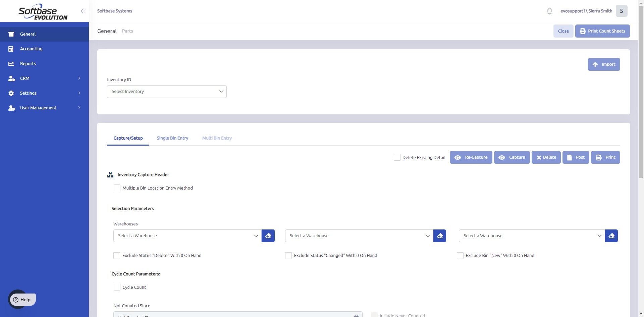The image size is (644, 317).
Task: Enable Multiple Bin Location Entry Method
Action: coord(117,188)
